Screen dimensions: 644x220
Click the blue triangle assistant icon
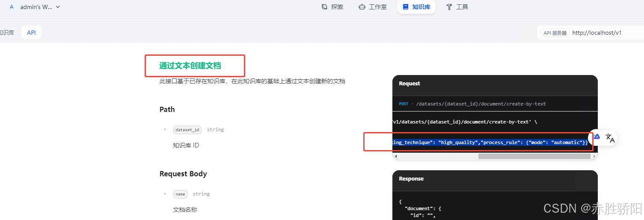tap(597, 137)
